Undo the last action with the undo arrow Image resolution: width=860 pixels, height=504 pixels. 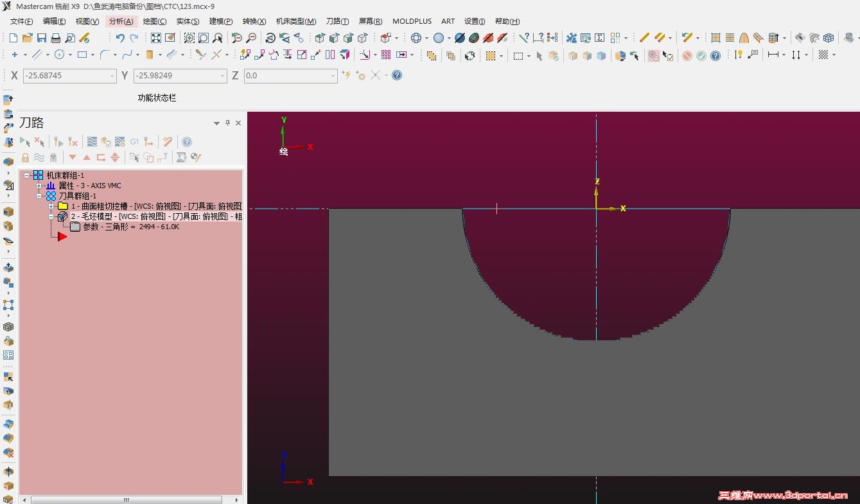[120, 38]
